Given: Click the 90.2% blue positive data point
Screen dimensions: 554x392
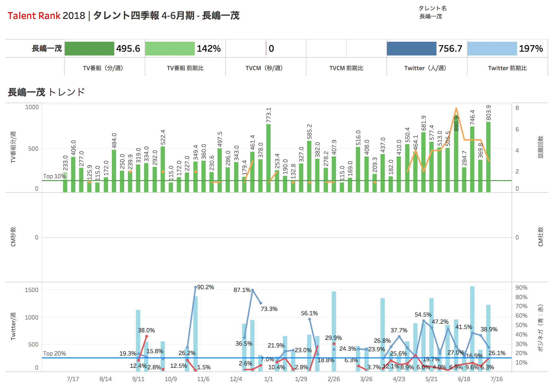Looking at the screenshot, I should coord(195,287).
